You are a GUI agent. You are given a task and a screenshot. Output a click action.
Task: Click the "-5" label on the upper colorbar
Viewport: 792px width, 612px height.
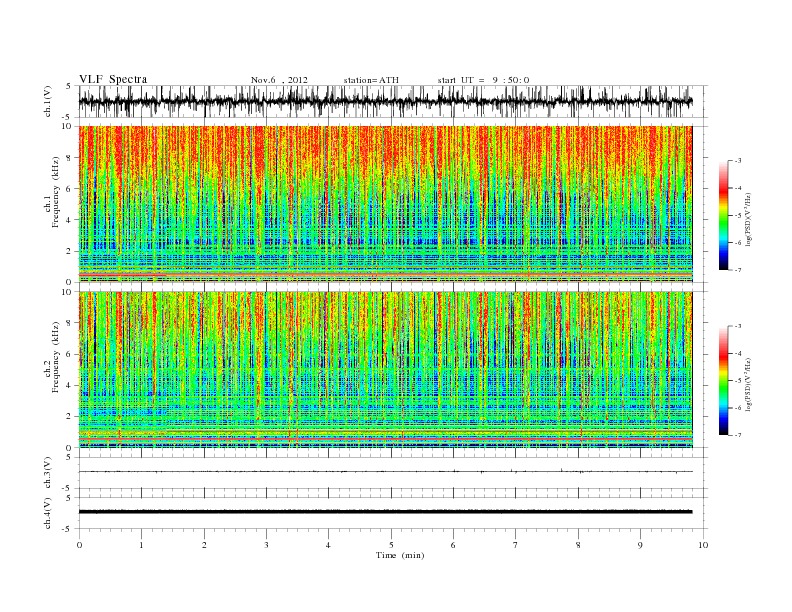click(x=737, y=215)
